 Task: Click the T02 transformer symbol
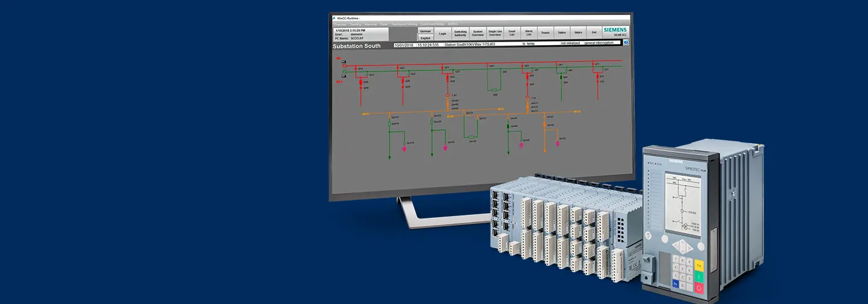tap(527, 98)
